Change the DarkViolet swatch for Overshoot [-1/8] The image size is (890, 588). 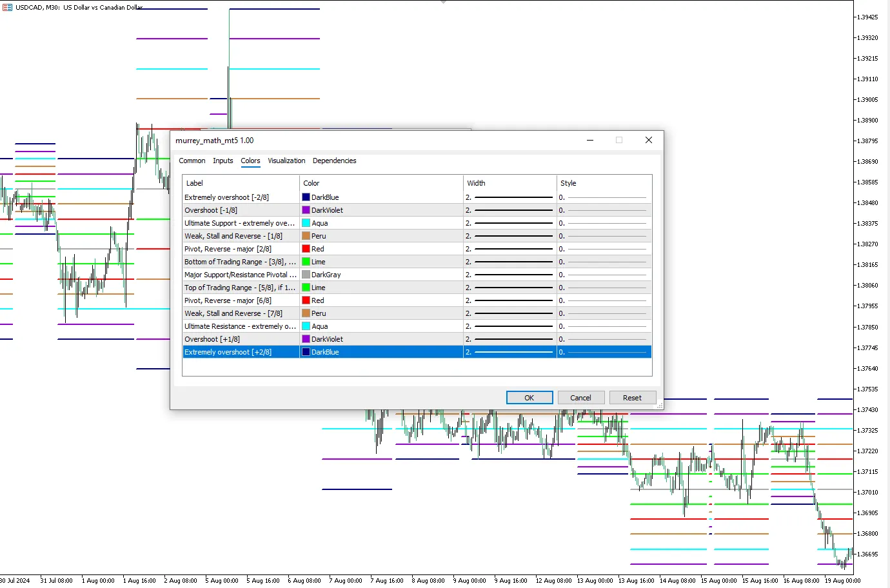[x=306, y=210]
